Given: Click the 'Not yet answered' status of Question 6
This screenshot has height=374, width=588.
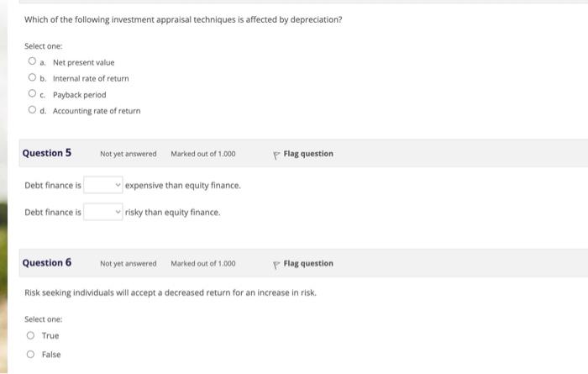Looking at the screenshot, I should 128,264.
